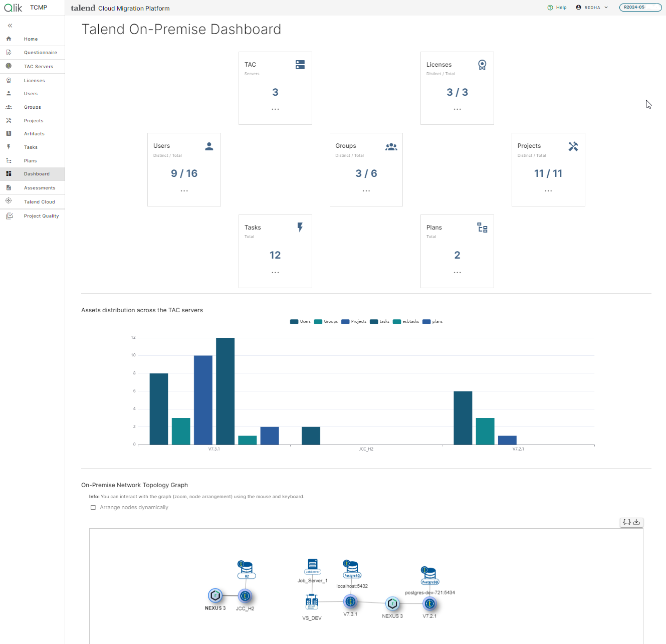Click the tools icon on Projects card
Screen dimensions: 666x644
point(573,146)
